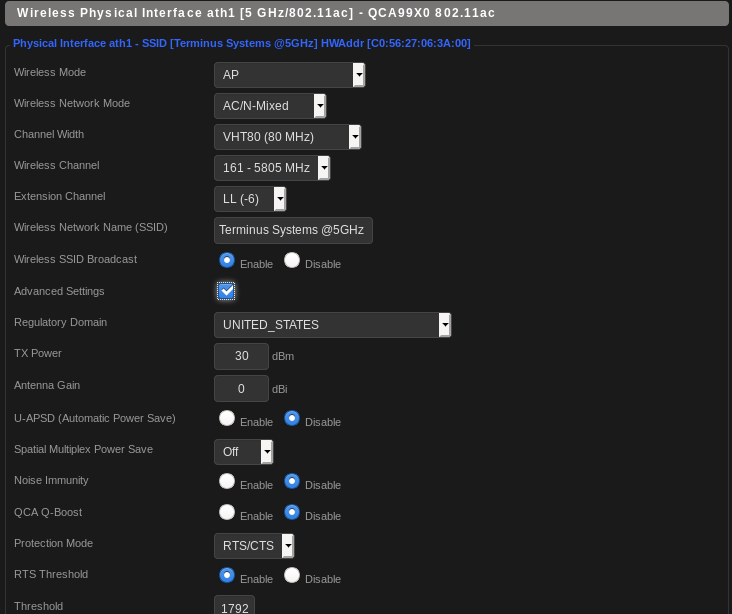Open the Regulatory Domain dropdown
Screen dimensions: 732x614
click(x=332, y=325)
